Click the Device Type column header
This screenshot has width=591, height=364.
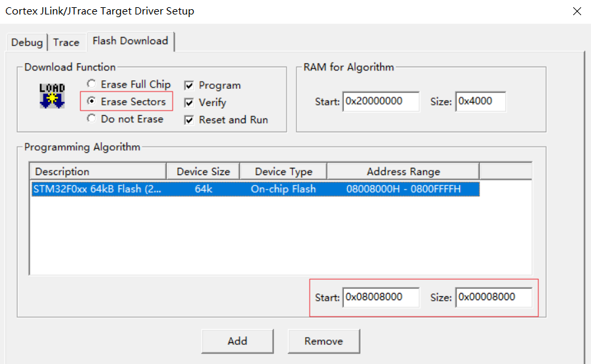(x=283, y=171)
